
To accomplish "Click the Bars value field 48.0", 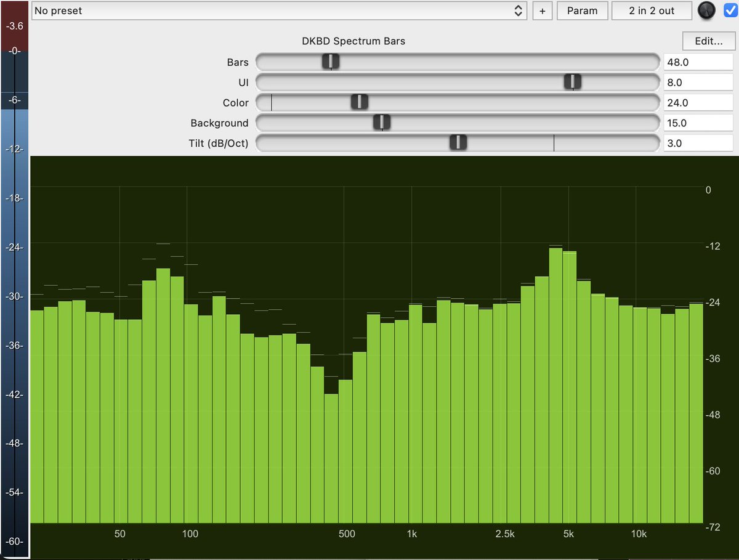I will [x=698, y=62].
